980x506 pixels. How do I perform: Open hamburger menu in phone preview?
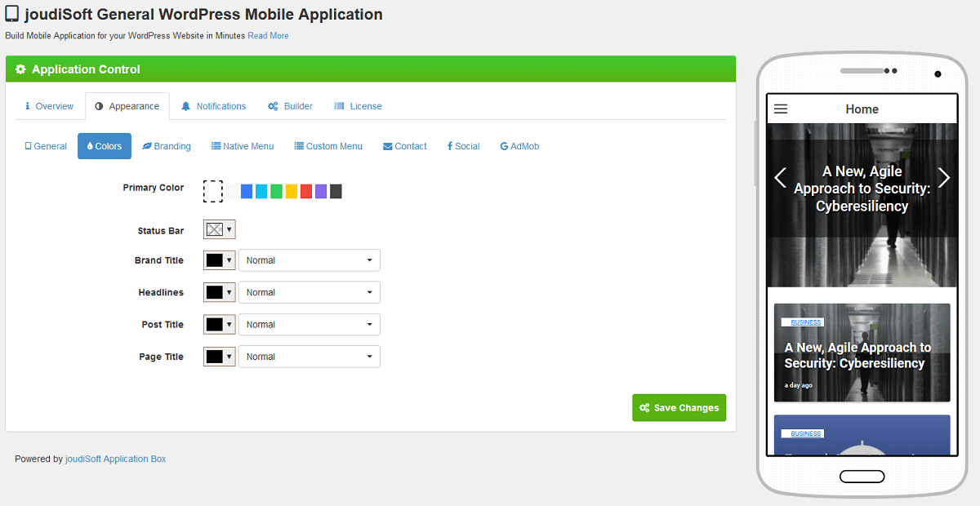[781, 109]
